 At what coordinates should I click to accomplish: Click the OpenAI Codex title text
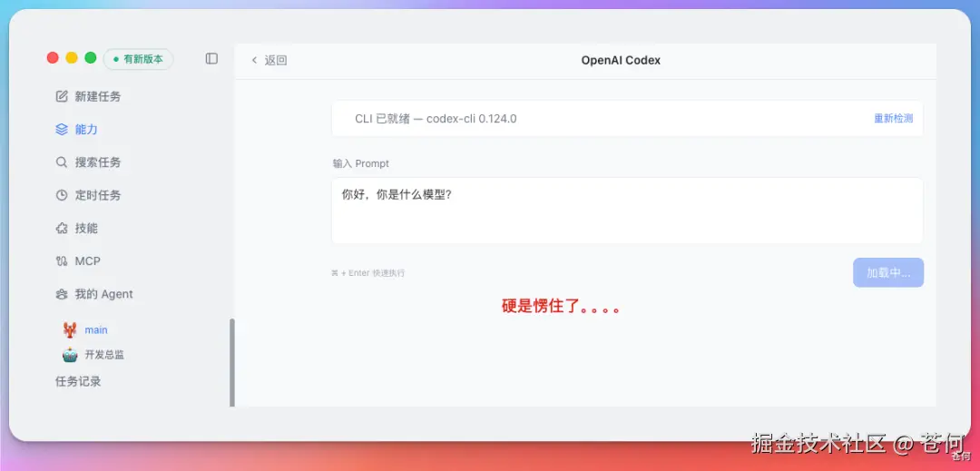621,60
